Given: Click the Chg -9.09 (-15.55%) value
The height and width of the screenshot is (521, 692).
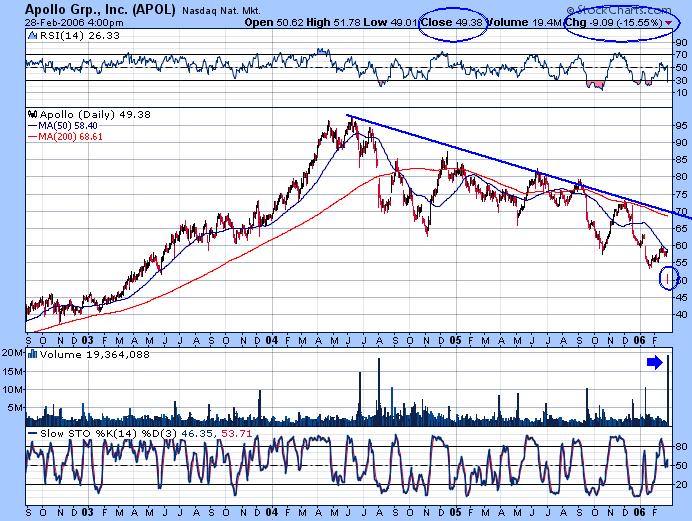Looking at the screenshot, I should pos(614,22).
